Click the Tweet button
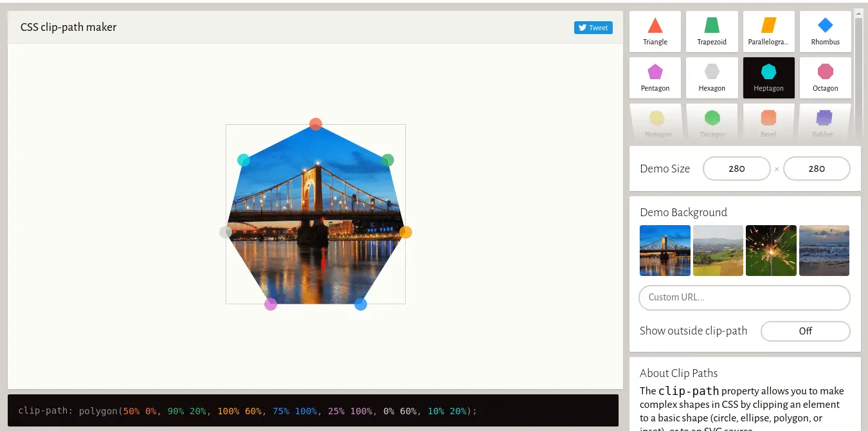868x431 pixels. 593,28
